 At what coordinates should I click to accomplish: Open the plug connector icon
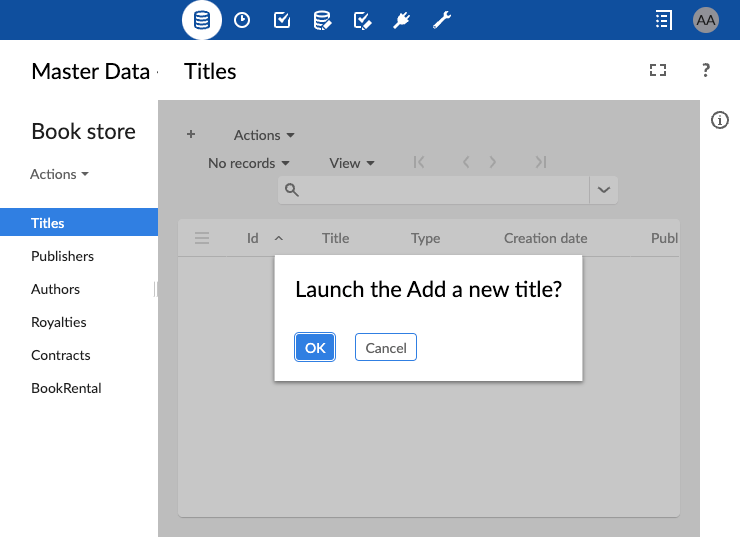pos(402,20)
